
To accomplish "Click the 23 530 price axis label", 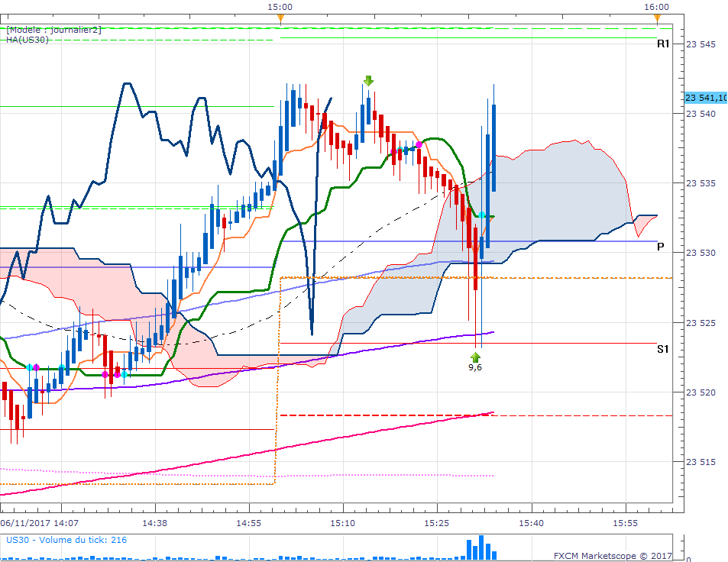I will point(701,253).
